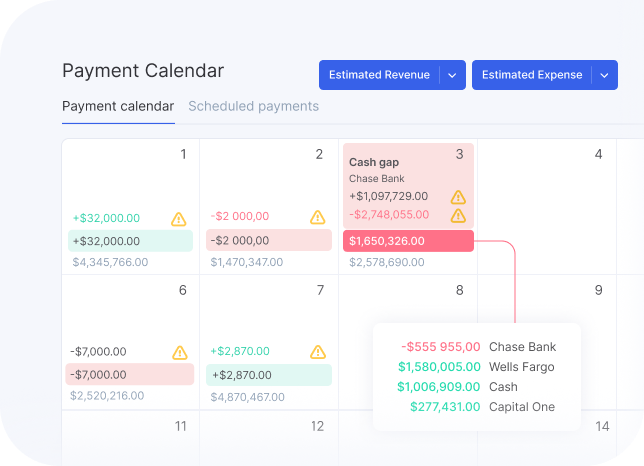The height and width of the screenshot is (466, 644).
Task: Click the Estimated Revenue button
Action: click(x=379, y=75)
